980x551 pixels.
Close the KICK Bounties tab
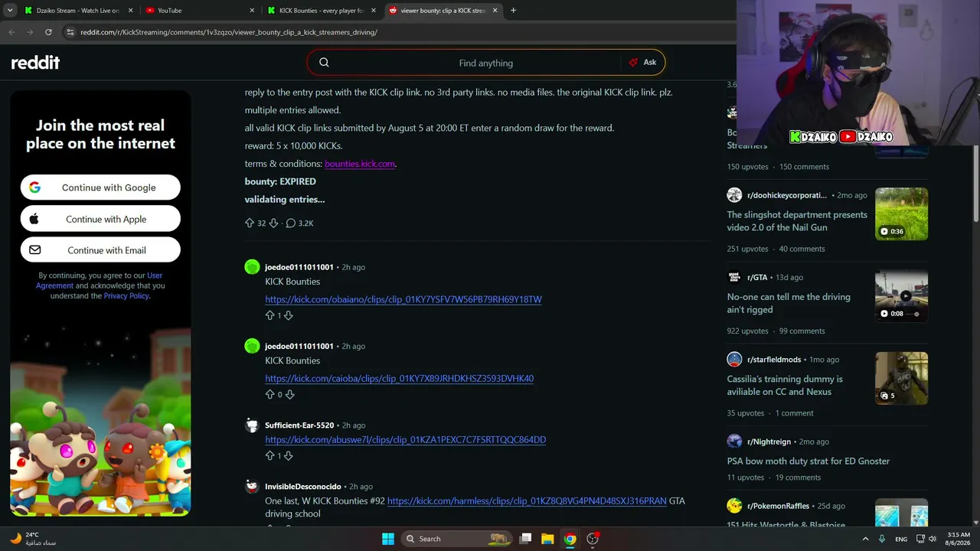tap(373, 11)
